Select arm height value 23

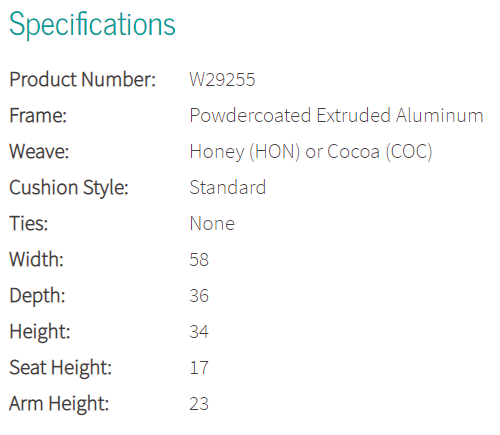click(x=199, y=403)
